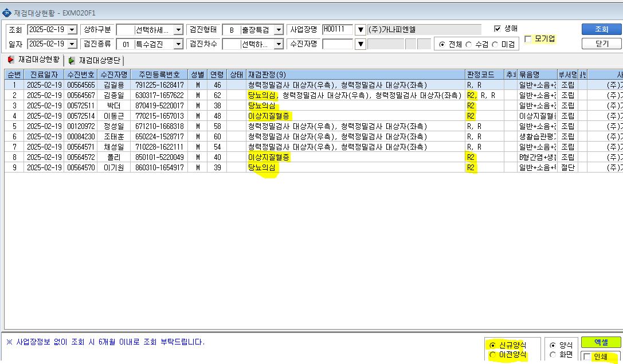Open the 사업장명 black arrow lookup button

tap(360, 30)
